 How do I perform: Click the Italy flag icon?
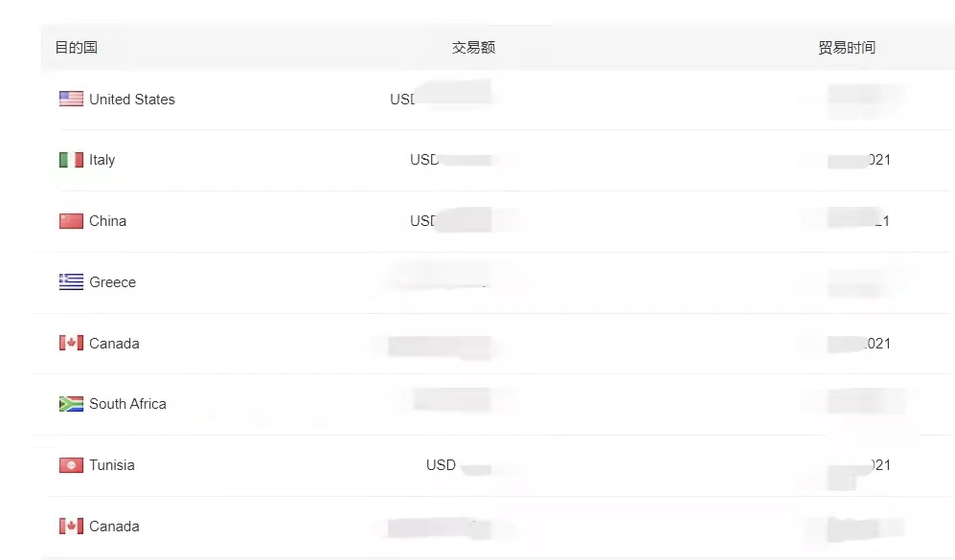pos(71,160)
